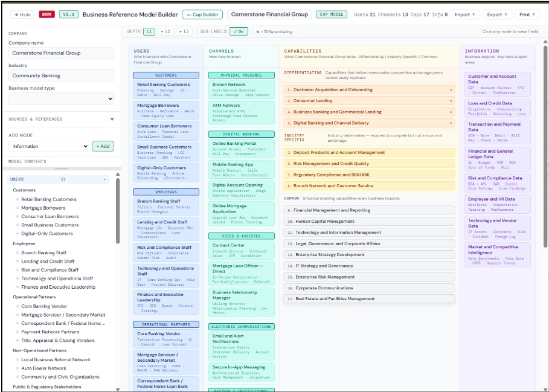Click the VOICE & ASSISTED channel header
The height and width of the screenshot is (392, 549).
click(x=241, y=236)
